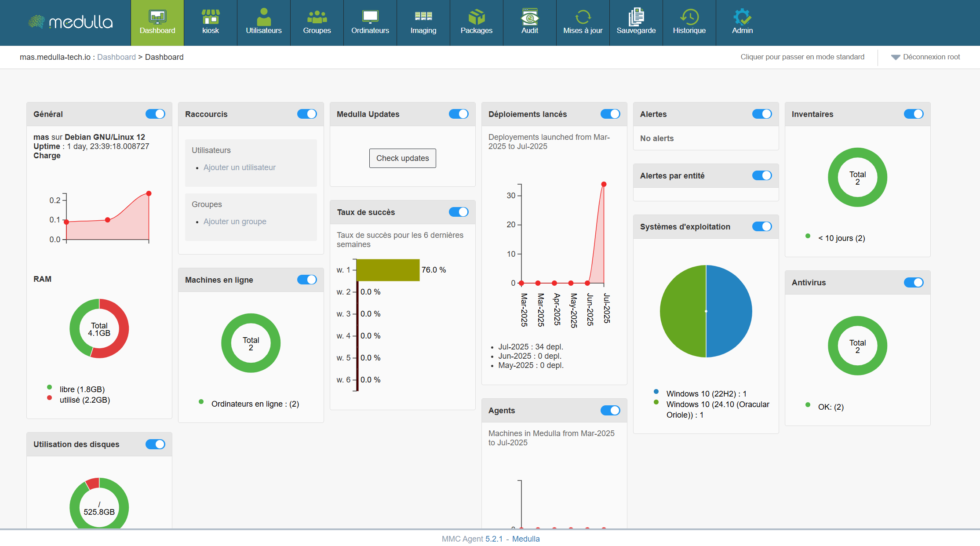This screenshot has height=546, width=980.
Task: Click the w. 1 success rate bar
Action: coord(388,270)
